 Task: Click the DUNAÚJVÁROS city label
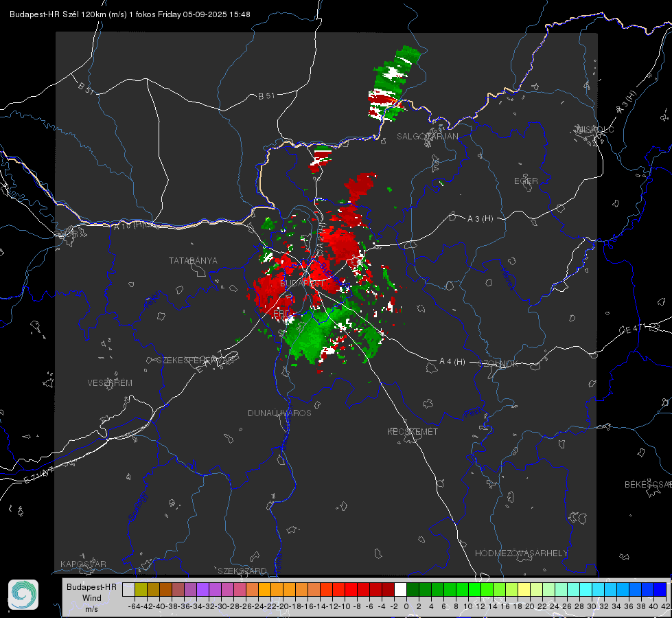click(279, 413)
